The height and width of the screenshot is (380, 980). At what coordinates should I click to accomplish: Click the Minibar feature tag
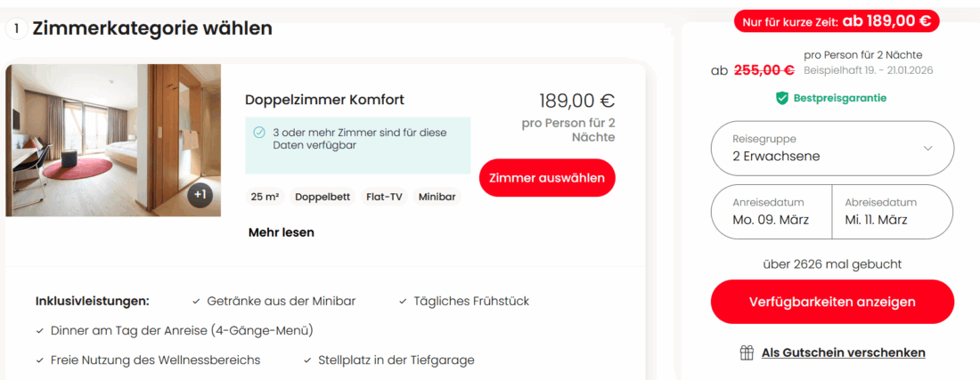click(438, 197)
